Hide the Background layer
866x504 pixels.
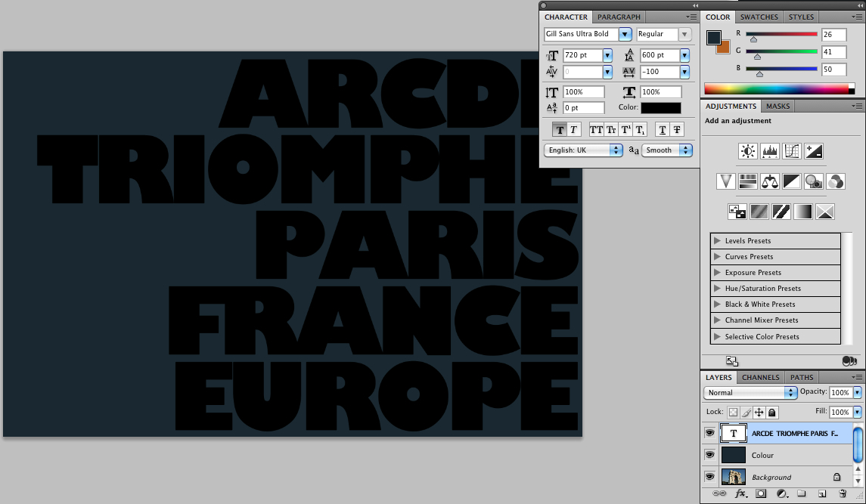[x=709, y=476]
